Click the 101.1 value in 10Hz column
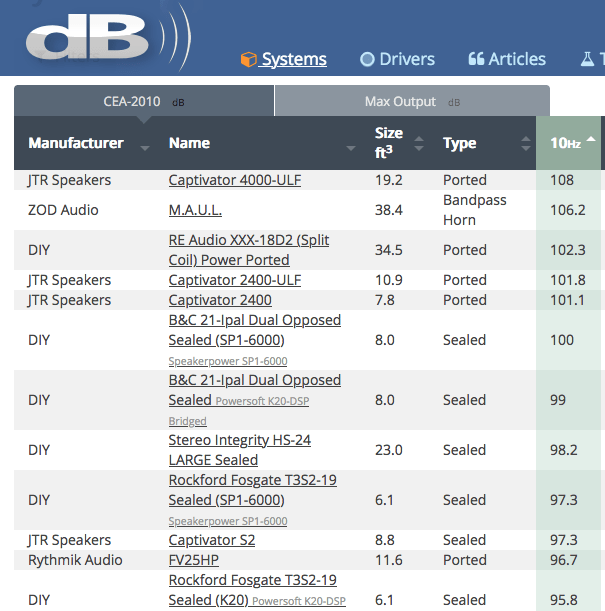This screenshot has height=611, width=605. click(567, 300)
